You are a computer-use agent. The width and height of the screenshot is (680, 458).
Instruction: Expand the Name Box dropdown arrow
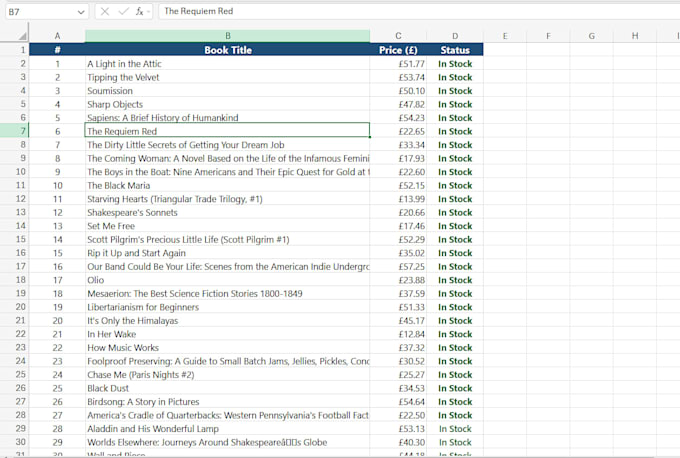81,12
